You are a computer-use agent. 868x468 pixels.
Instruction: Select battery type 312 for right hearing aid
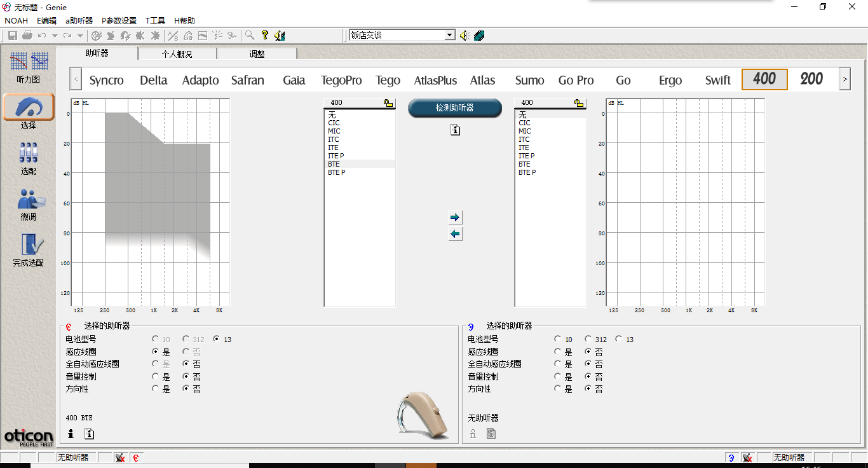(588, 339)
